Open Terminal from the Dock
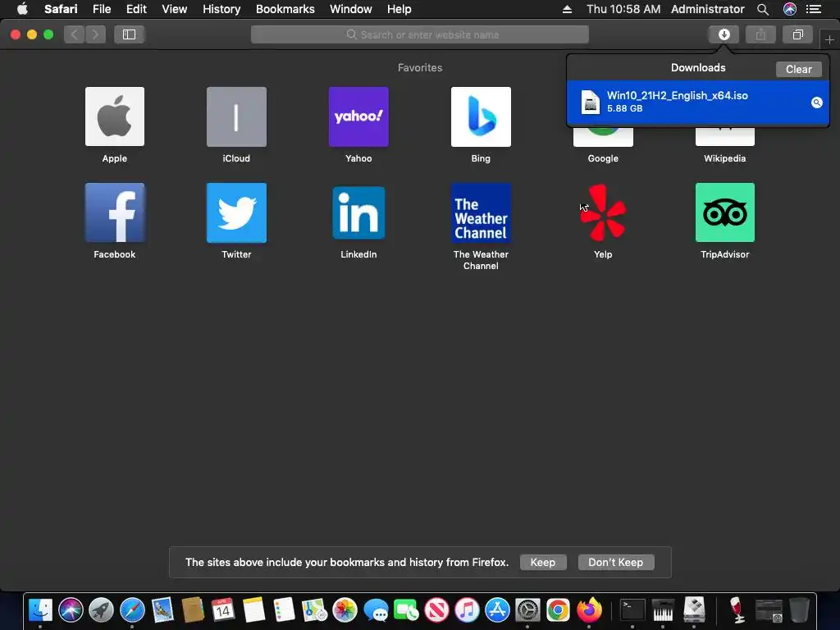Screen dimensions: 840x630 point(632,609)
